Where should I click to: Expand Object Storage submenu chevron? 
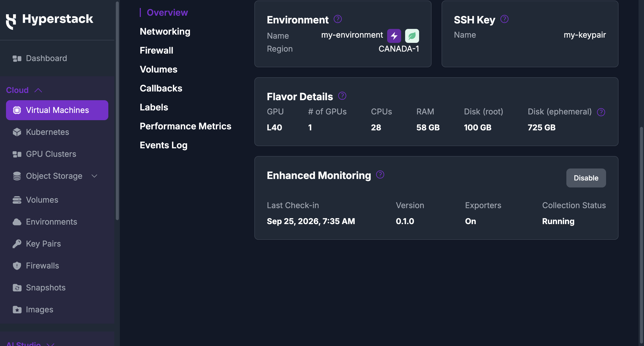94,176
